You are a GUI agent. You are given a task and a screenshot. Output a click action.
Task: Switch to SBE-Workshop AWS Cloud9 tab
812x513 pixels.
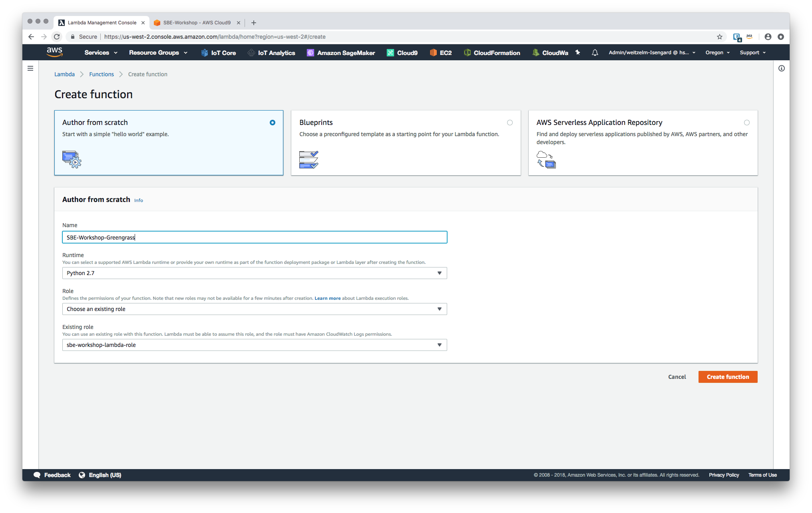click(197, 23)
